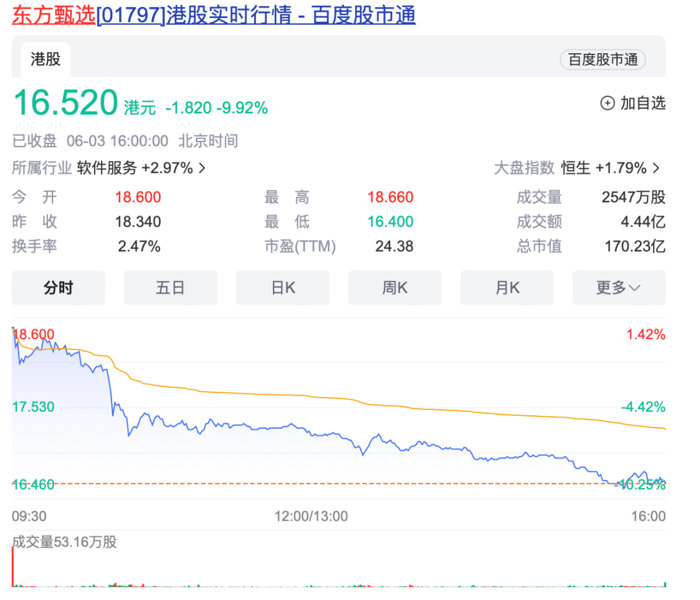This screenshot has height=600, width=700.
Task: Select the 港股 tab
Action: 45,60
